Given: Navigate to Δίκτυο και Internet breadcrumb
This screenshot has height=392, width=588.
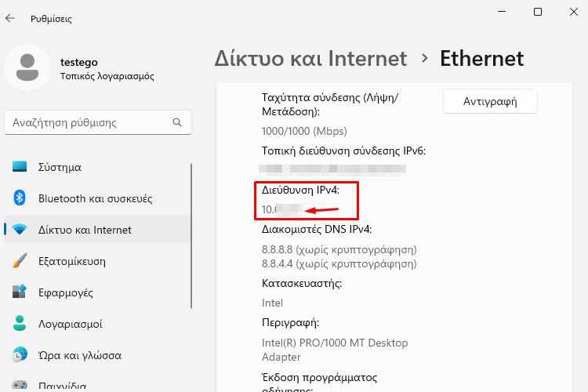Looking at the screenshot, I should tap(310, 59).
